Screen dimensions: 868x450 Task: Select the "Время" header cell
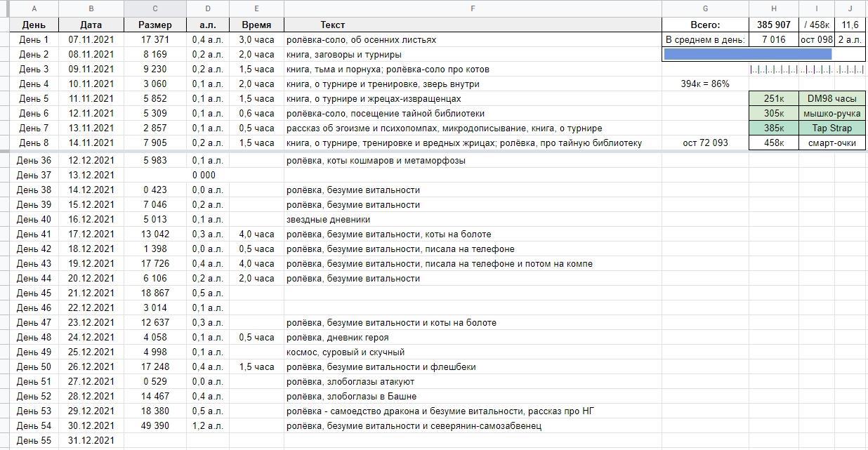click(x=256, y=25)
